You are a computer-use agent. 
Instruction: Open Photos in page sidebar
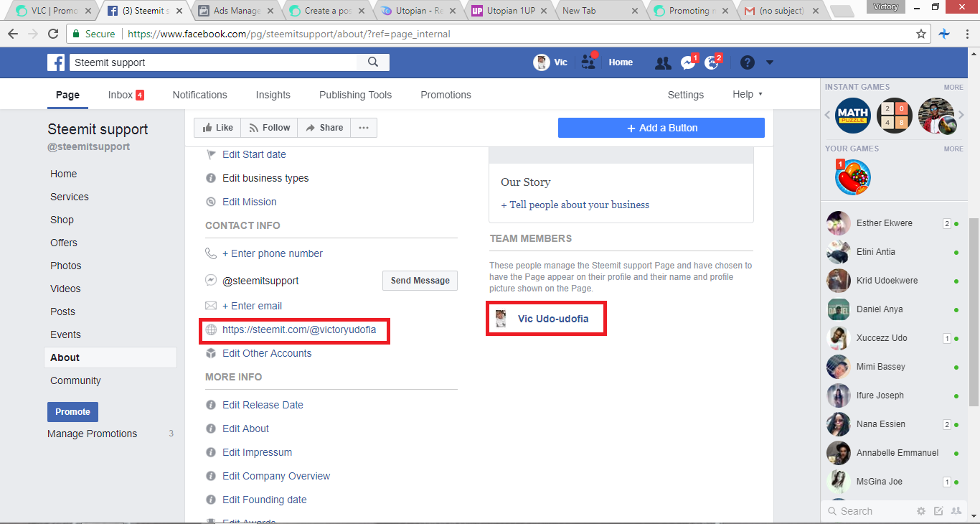[x=66, y=266]
